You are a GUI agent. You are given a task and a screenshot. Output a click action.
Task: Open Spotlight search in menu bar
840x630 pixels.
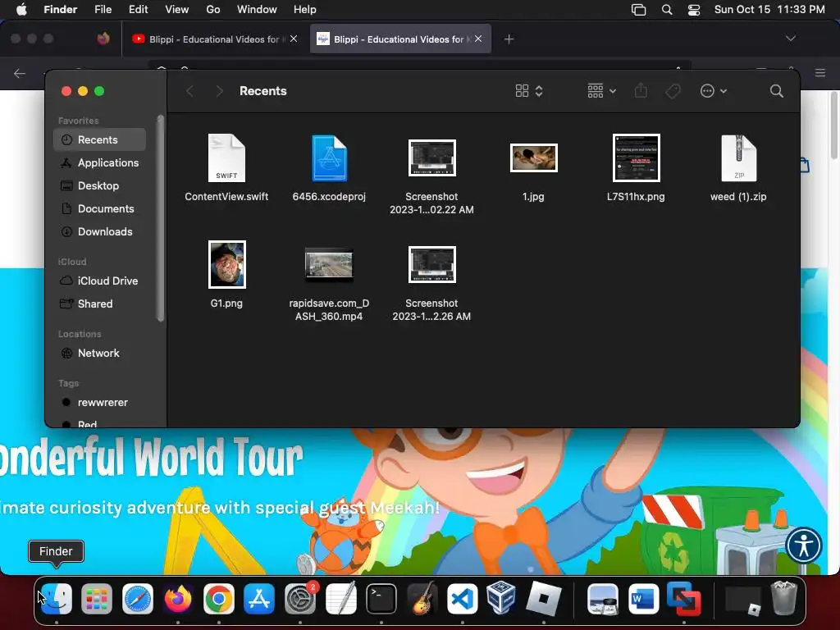tap(667, 10)
